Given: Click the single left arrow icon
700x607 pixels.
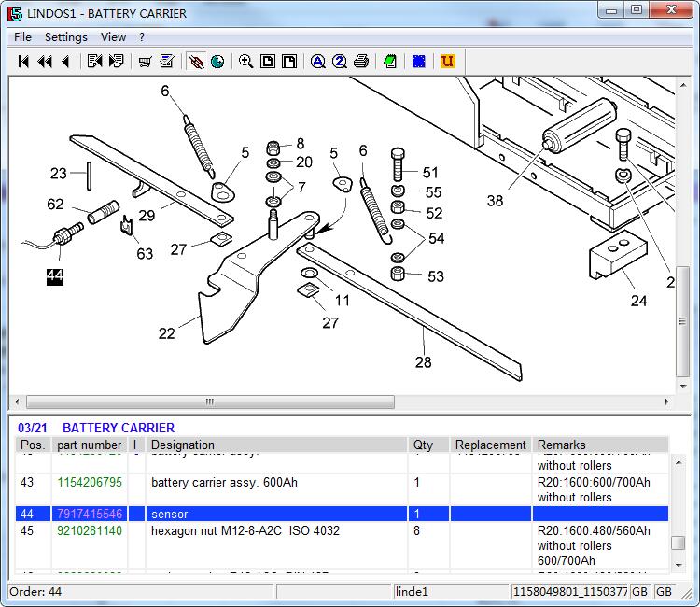Looking at the screenshot, I should click(65, 62).
